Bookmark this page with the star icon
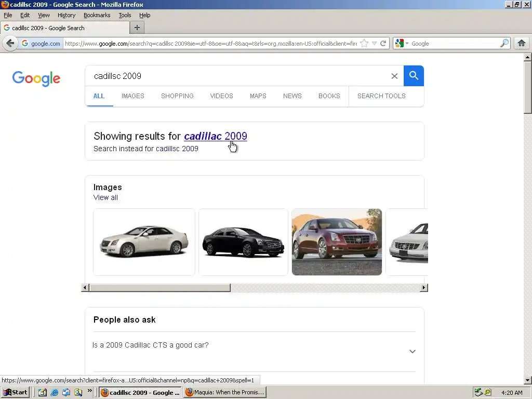The width and height of the screenshot is (532, 399). (364, 44)
